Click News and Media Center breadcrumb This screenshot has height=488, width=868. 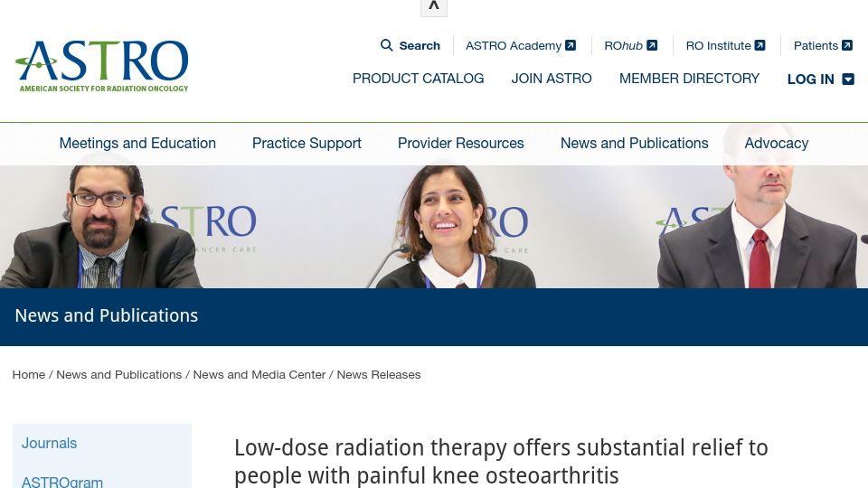click(259, 374)
